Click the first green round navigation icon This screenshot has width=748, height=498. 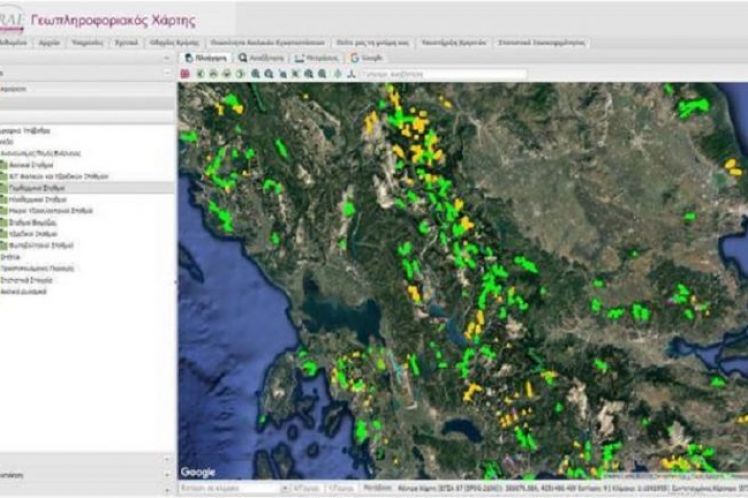pyautogui.click(x=200, y=74)
